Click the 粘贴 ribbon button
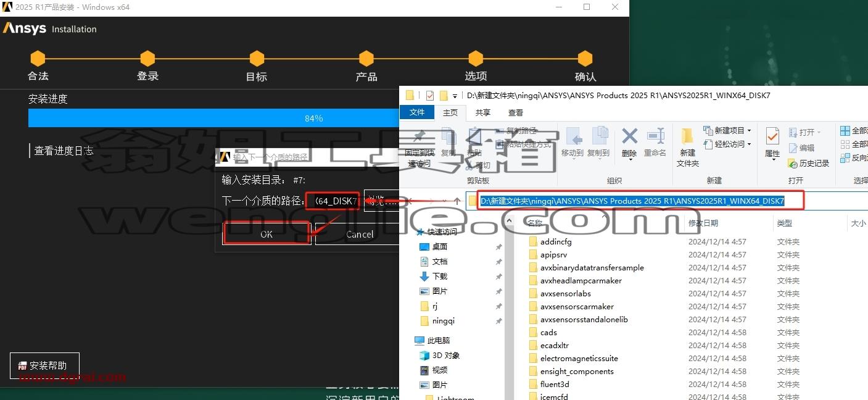This screenshot has height=400, width=868. pyautogui.click(x=474, y=142)
